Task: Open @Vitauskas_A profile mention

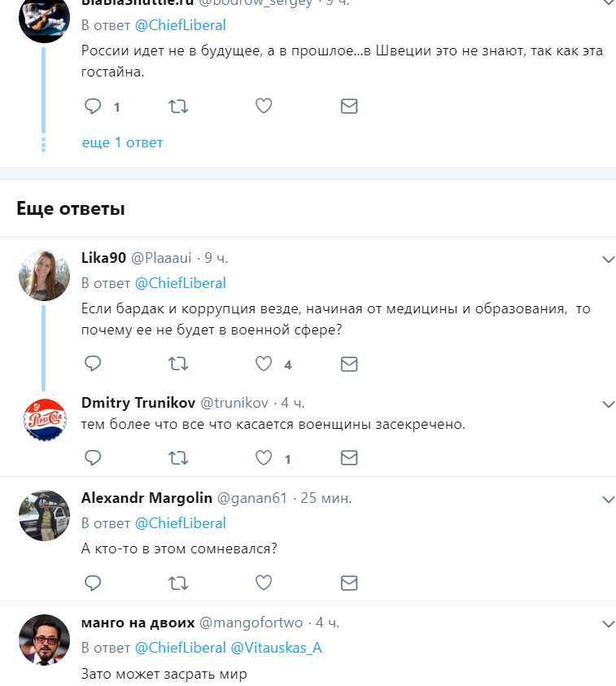Action: click(276, 648)
